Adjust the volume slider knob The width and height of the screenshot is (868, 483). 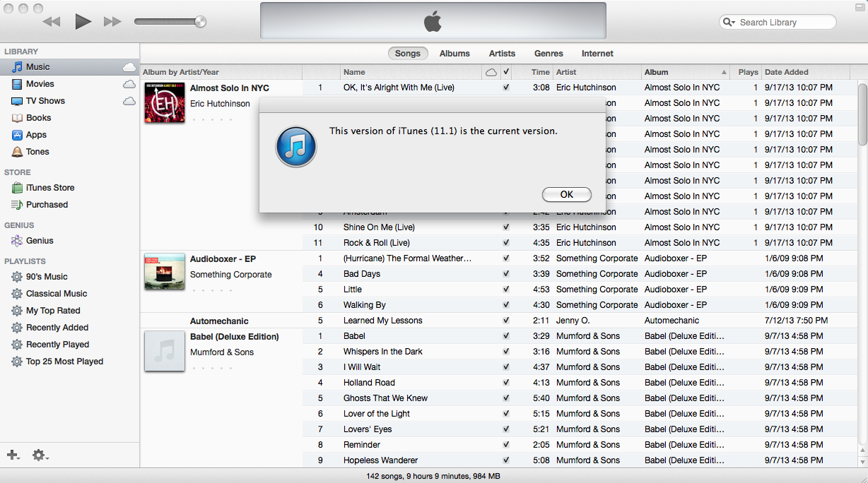coord(200,22)
